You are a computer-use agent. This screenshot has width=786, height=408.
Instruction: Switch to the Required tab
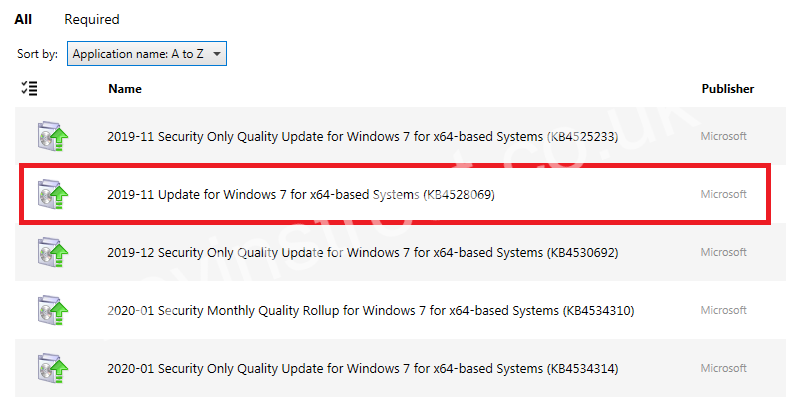(92, 19)
